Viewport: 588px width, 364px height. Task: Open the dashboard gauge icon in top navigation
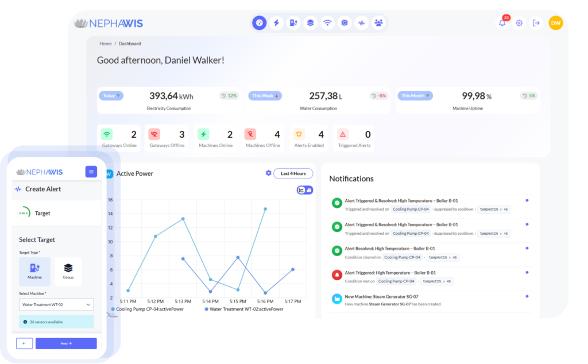tap(259, 23)
